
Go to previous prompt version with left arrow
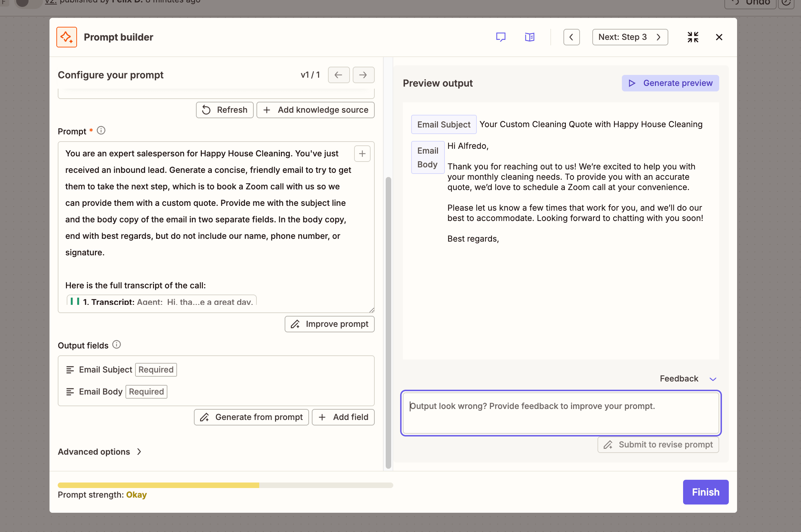[338, 75]
